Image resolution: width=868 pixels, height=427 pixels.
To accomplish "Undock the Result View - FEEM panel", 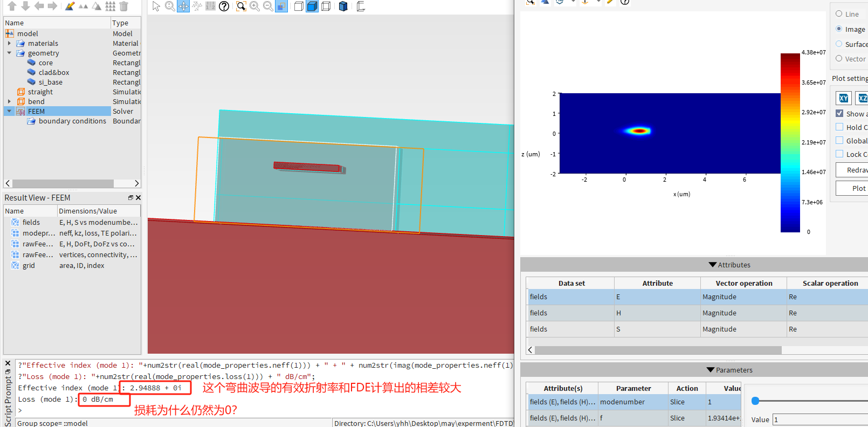I will point(130,198).
